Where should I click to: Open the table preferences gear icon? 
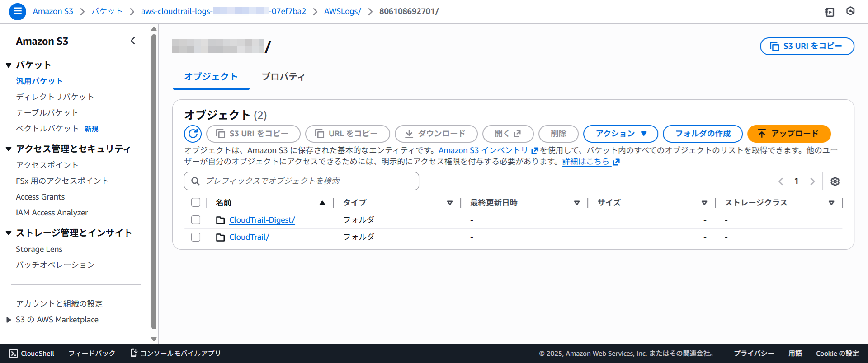835,181
